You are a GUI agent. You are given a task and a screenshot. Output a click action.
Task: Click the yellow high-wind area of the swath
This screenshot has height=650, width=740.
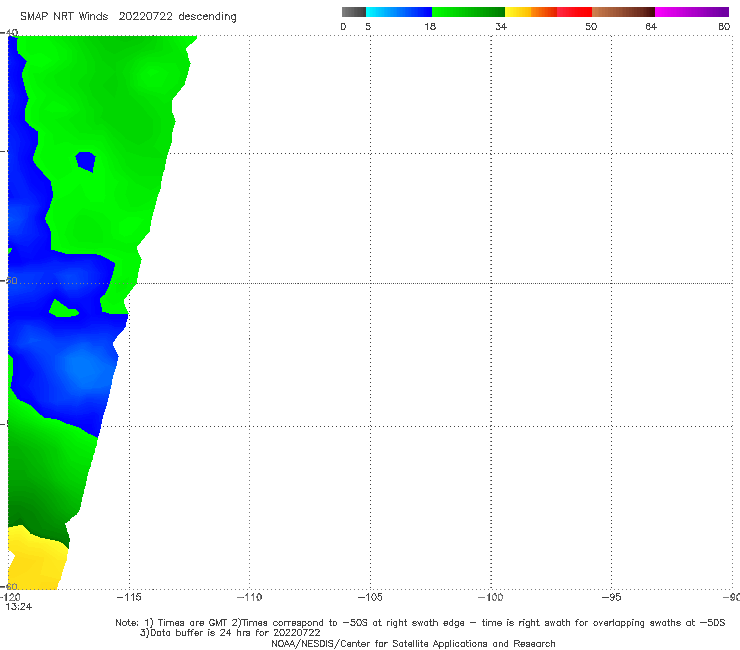pyautogui.click(x=37, y=561)
